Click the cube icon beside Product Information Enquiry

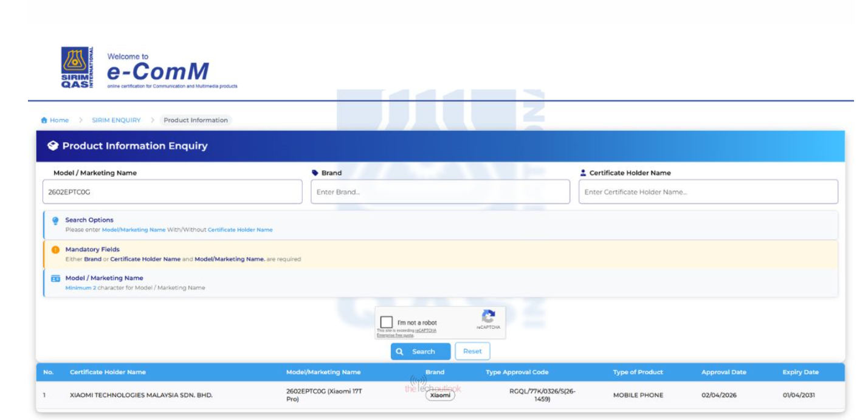(53, 146)
